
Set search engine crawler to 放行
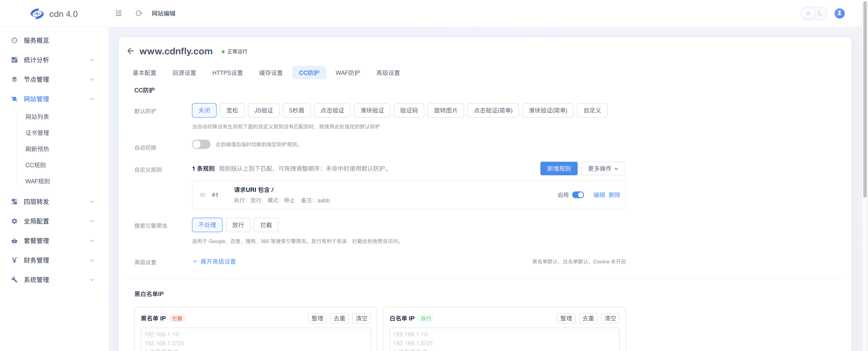(x=238, y=225)
